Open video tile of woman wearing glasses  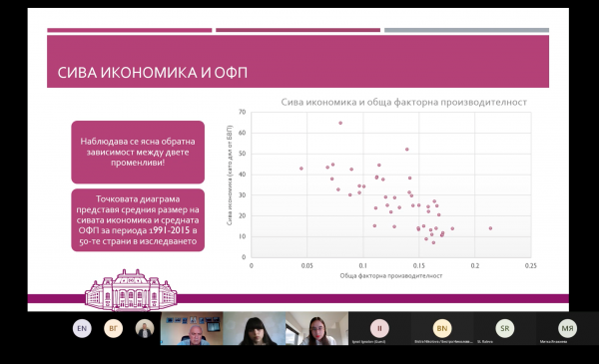pyautogui.click(x=316, y=328)
